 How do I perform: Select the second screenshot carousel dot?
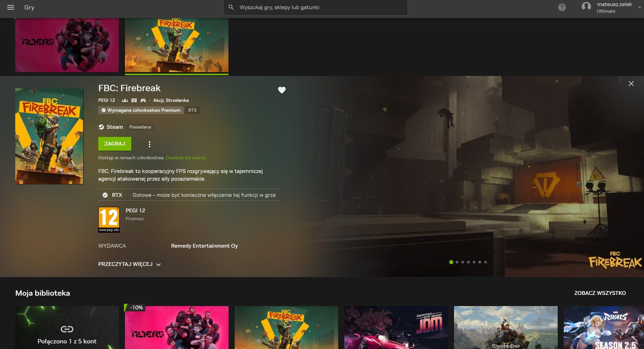457,262
